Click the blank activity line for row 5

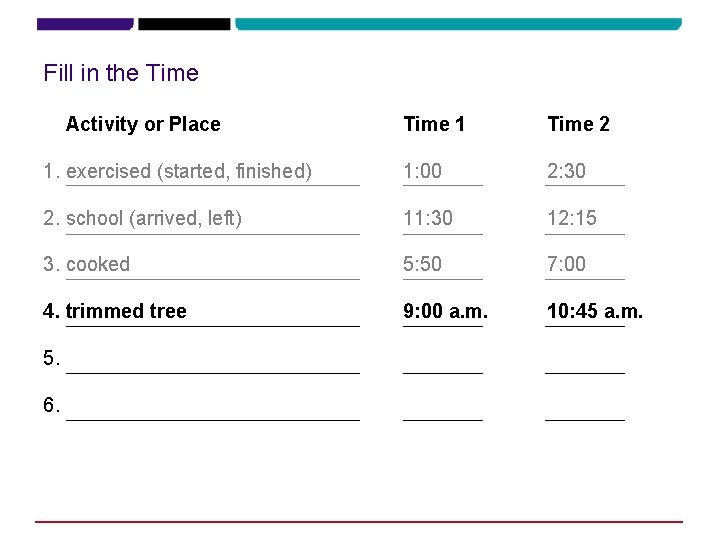pos(213,363)
